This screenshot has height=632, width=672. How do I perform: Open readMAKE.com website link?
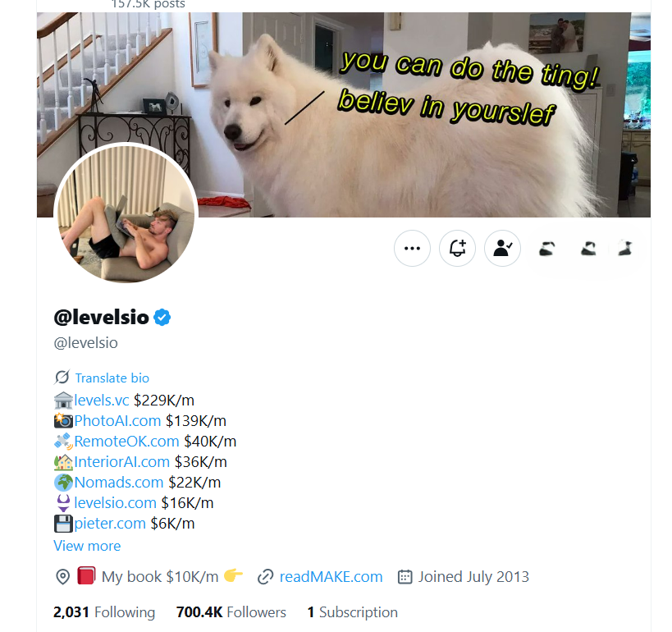(x=331, y=577)
